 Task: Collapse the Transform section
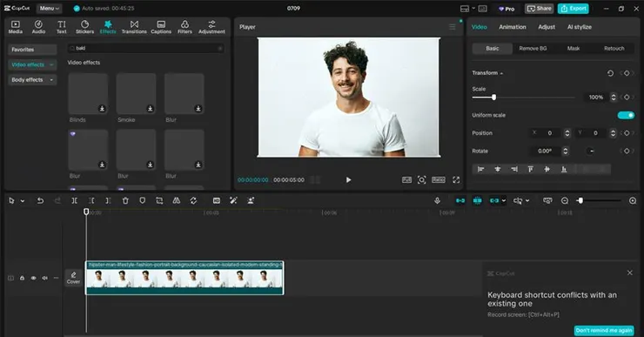pyautogui.click(x=501, y=73)
